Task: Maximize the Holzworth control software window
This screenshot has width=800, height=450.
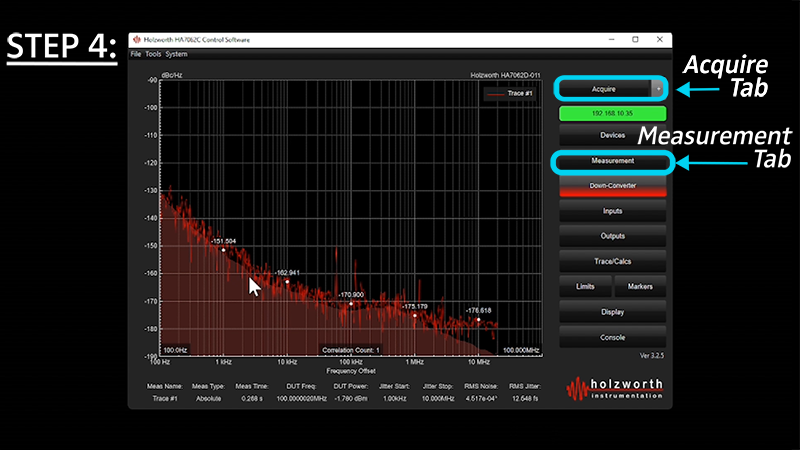Action: pos(635,39)
